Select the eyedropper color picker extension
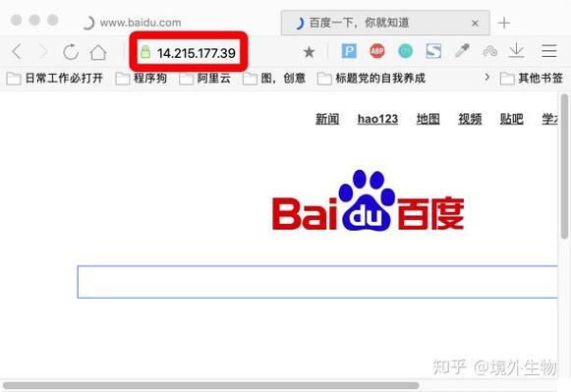571x392 pixels. (462, 50)
